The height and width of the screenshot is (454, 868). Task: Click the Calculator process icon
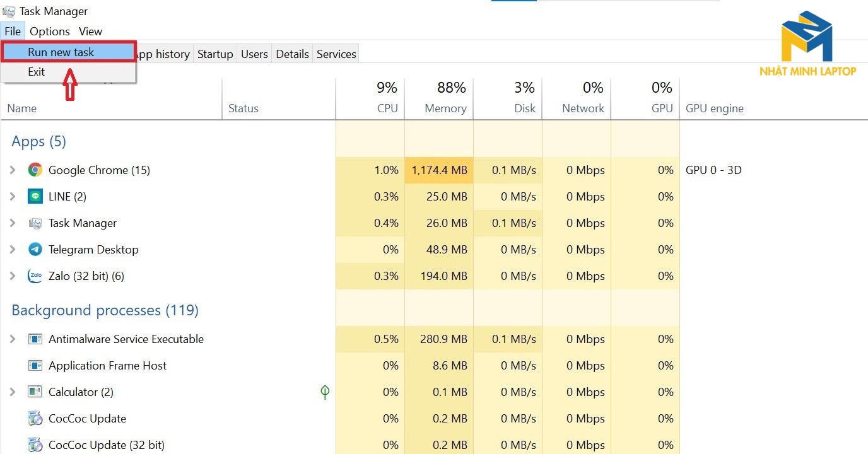point(35,392)
